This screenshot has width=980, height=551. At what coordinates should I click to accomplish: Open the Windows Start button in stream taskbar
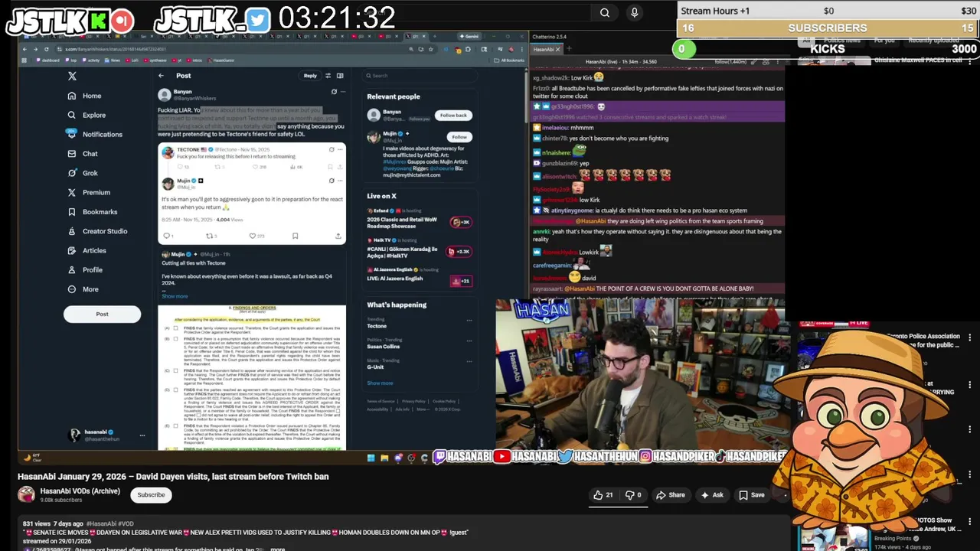(371, 458)
